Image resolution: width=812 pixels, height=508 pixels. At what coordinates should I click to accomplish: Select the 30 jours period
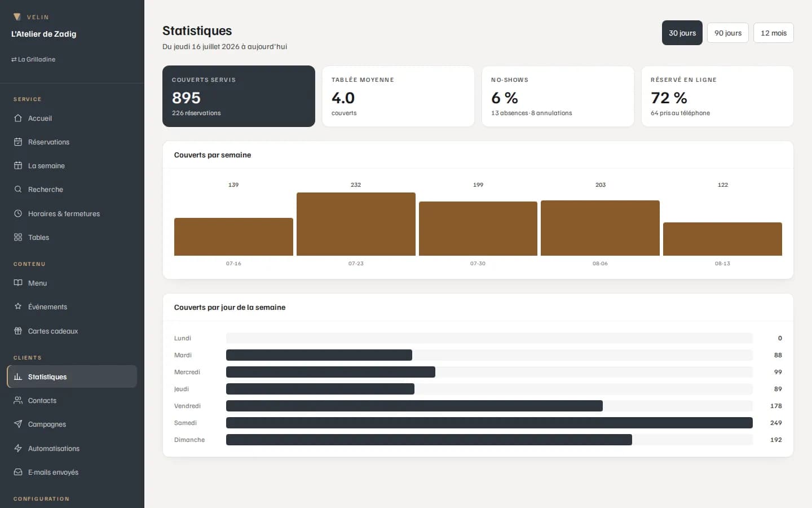(x=682, y=33)
